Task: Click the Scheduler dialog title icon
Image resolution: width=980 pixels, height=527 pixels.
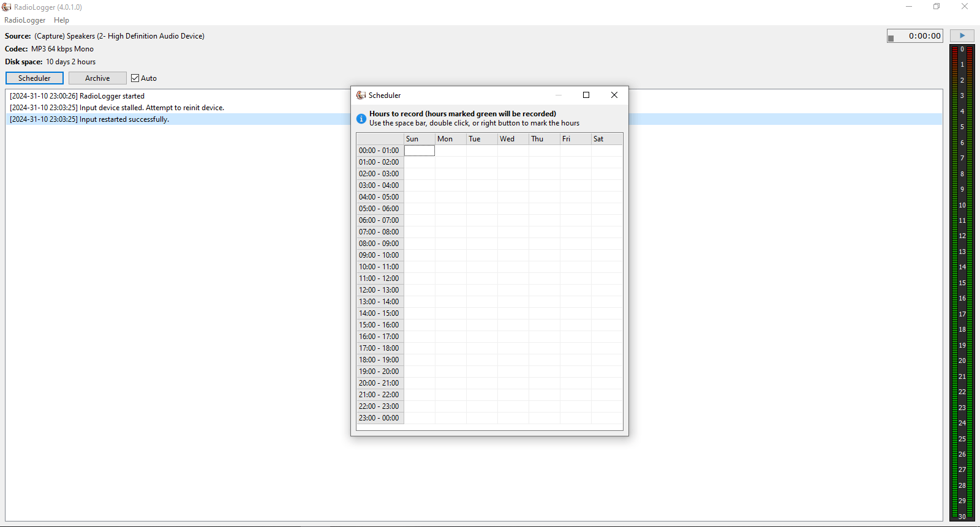Action: tap(361, 95)
